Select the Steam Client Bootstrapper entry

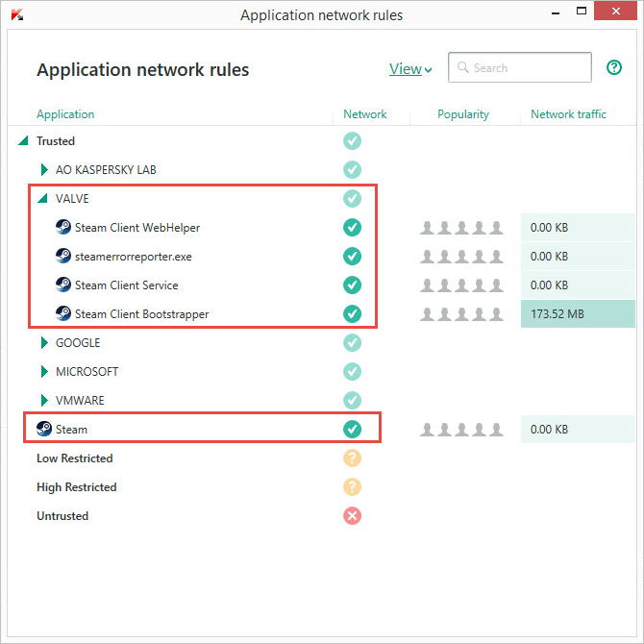pos(141,314)
